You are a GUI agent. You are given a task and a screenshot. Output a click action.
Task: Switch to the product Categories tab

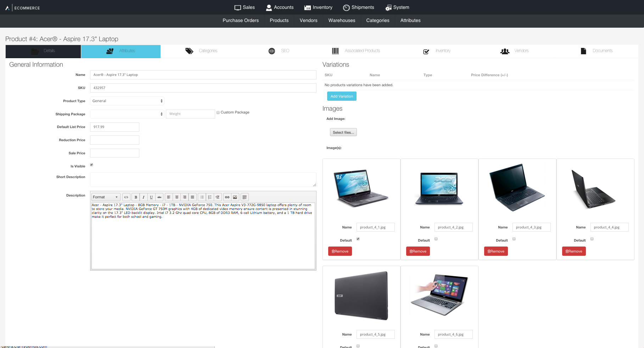click(201, 51)
